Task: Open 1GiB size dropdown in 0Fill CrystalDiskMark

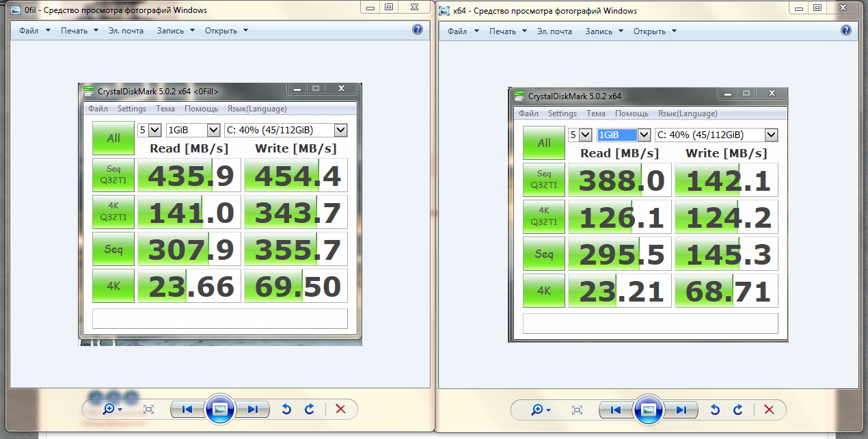Action: (x=193, y=130)
